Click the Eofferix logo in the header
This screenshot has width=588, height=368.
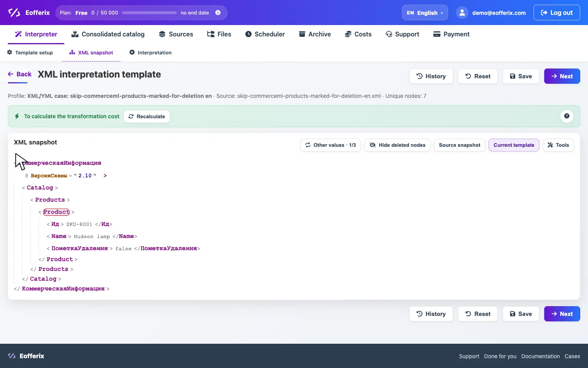click(x=29, y=13)
